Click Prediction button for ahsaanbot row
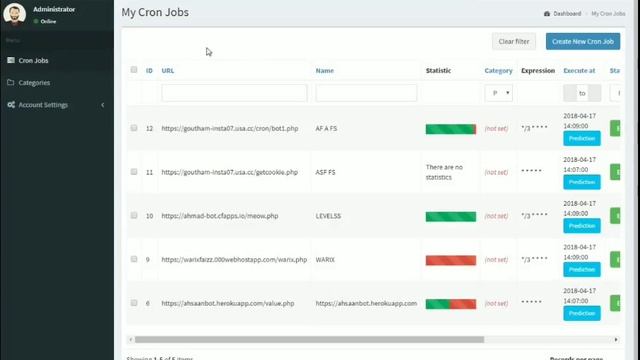This screenshot has height=360, width=640. coord(582,313)
